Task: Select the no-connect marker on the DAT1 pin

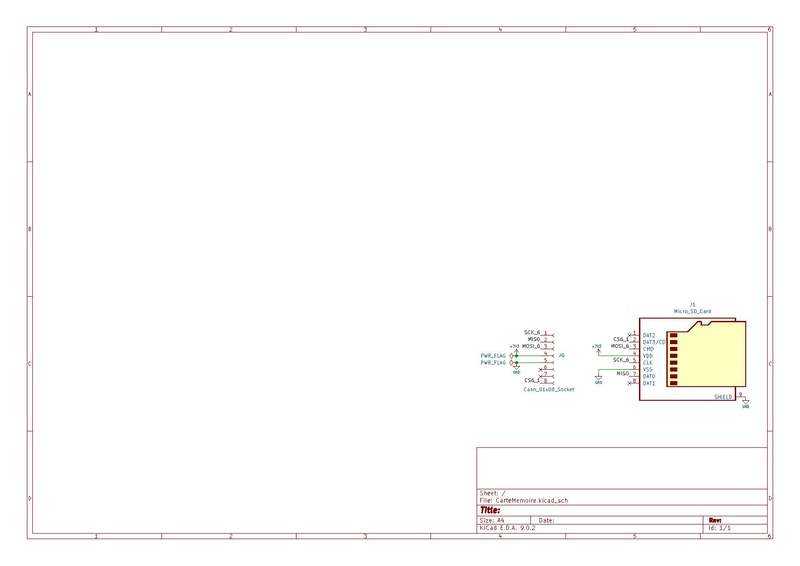Action: pyautogui.click(x=629, y=383)
